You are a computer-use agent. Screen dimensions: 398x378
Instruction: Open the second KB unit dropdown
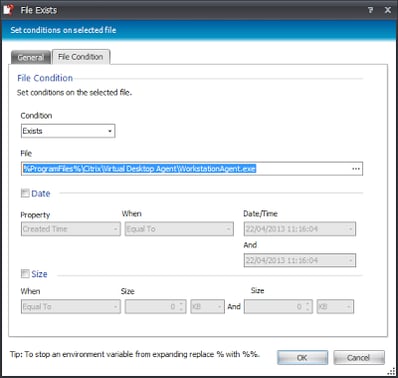tap(335, 307)
